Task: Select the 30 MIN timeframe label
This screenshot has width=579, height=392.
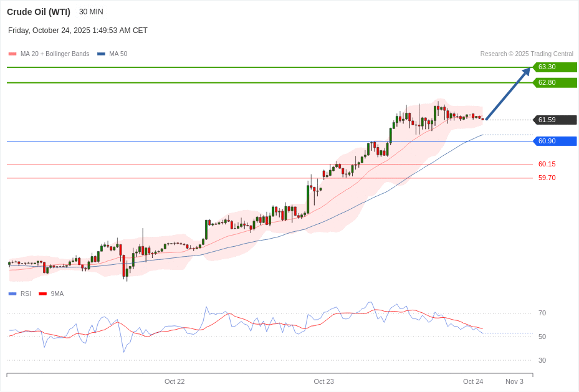Action: 91,12
